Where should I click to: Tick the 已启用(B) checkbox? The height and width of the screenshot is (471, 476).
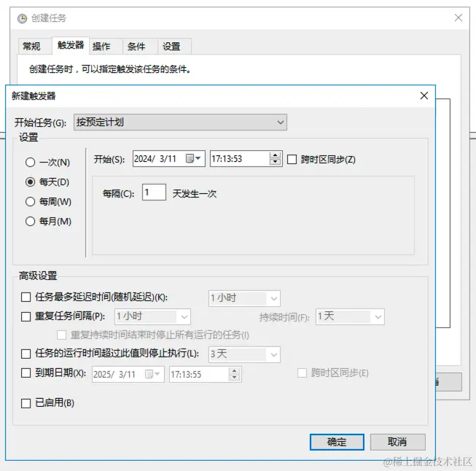tap(26, 403)
